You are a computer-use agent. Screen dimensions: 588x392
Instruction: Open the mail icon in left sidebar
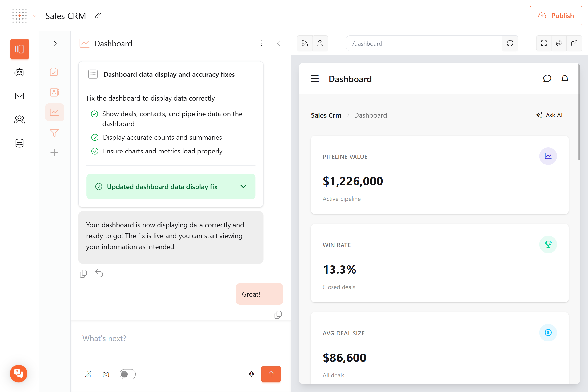(20, 96)
